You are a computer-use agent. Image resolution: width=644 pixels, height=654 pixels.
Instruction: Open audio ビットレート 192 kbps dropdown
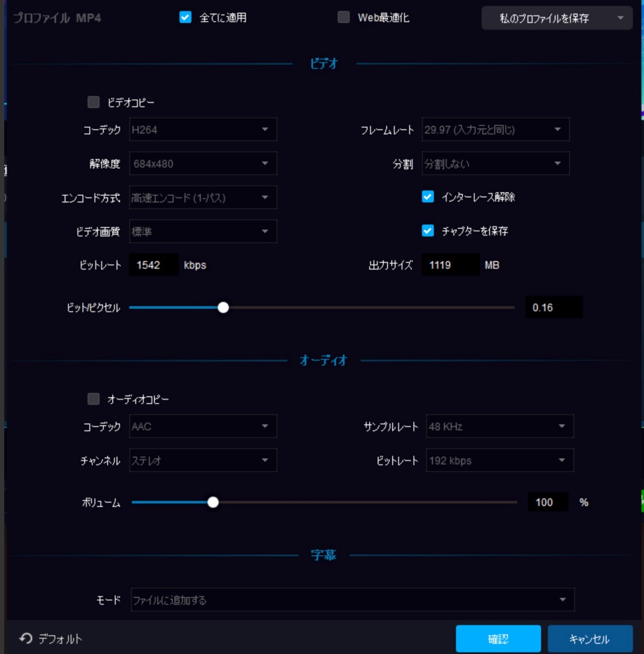click(500, 460)
